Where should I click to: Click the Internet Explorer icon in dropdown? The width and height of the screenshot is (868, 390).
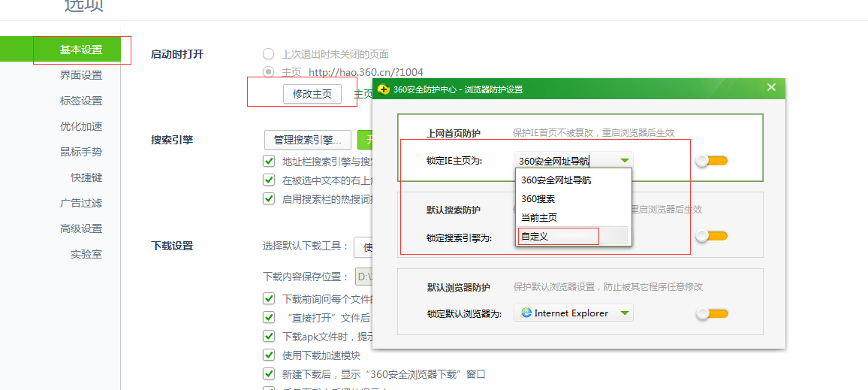pos(526,313)
